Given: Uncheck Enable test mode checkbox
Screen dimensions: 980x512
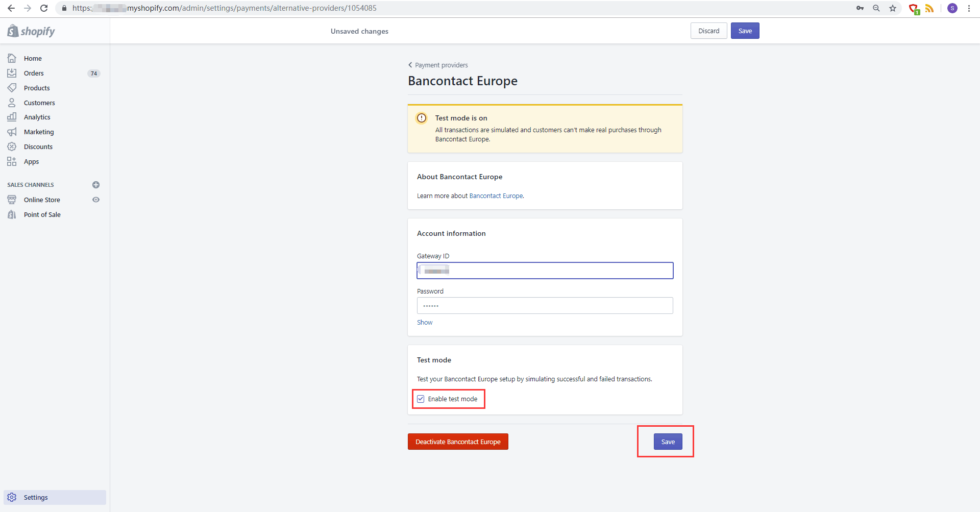Looking at the screenshot, I should click(421, 399).
